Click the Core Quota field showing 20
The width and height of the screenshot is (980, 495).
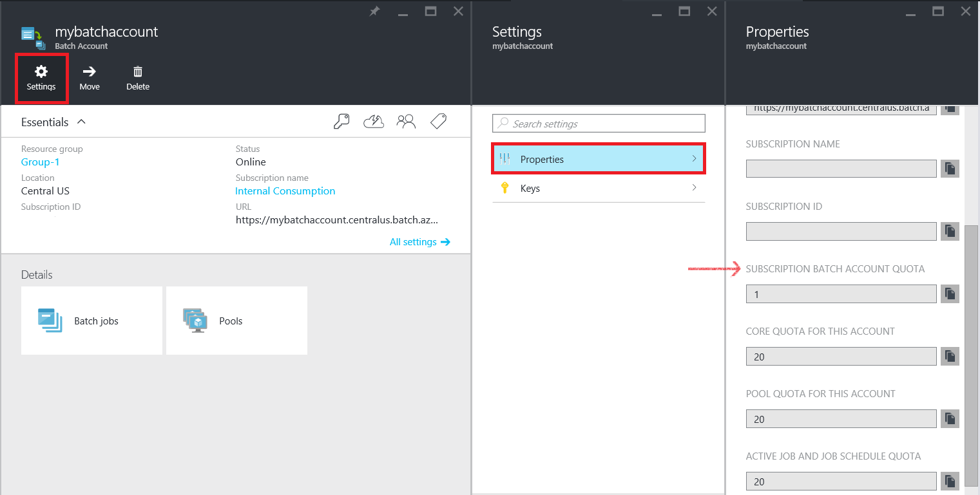[841, 357]
